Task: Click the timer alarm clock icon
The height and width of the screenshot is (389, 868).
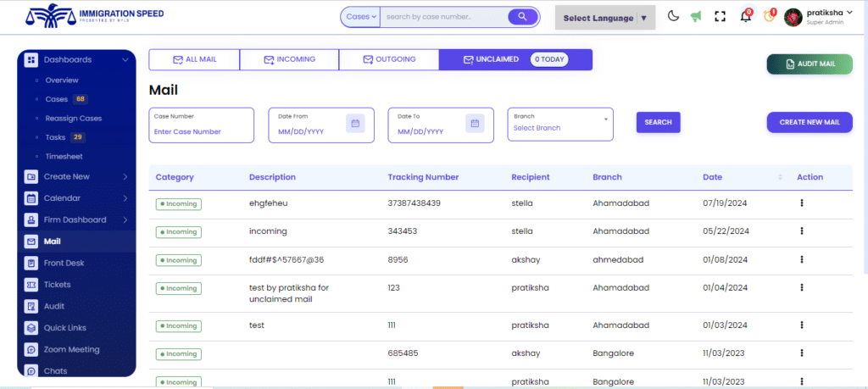Action: coord(770,17)
